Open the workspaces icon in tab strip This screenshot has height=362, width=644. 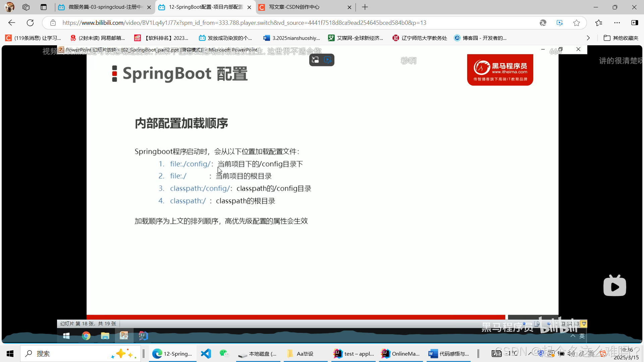pos(26,7)
